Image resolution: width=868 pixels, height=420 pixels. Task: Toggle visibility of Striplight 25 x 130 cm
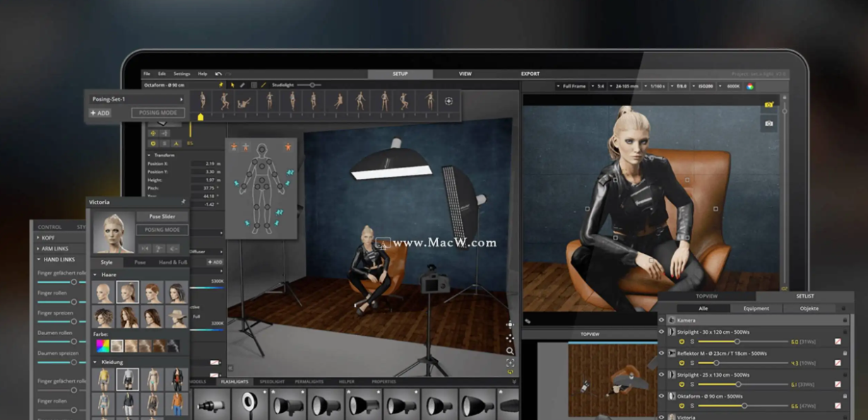coord(662,375)
